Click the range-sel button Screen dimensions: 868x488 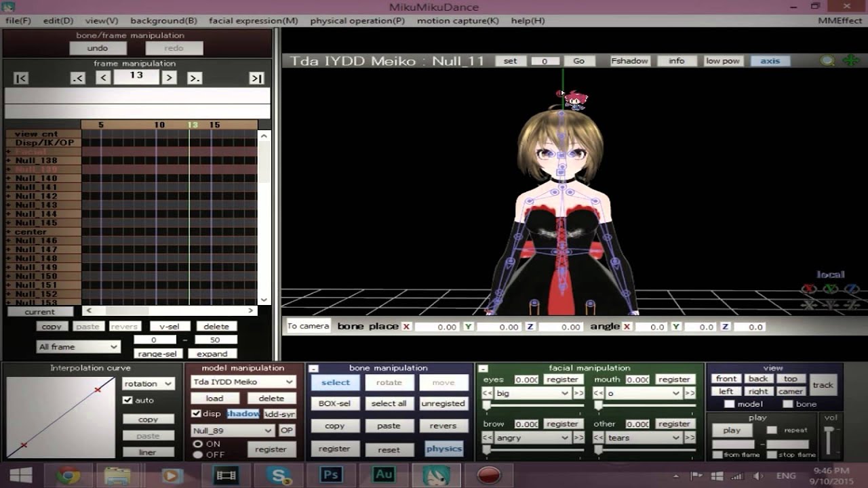tap(157, 354)
